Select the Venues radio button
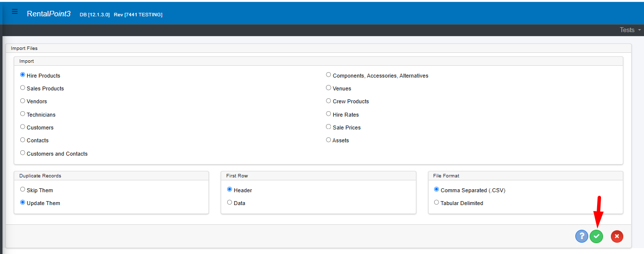Viewport: 644px width, 254px height. tap(329, 88)
